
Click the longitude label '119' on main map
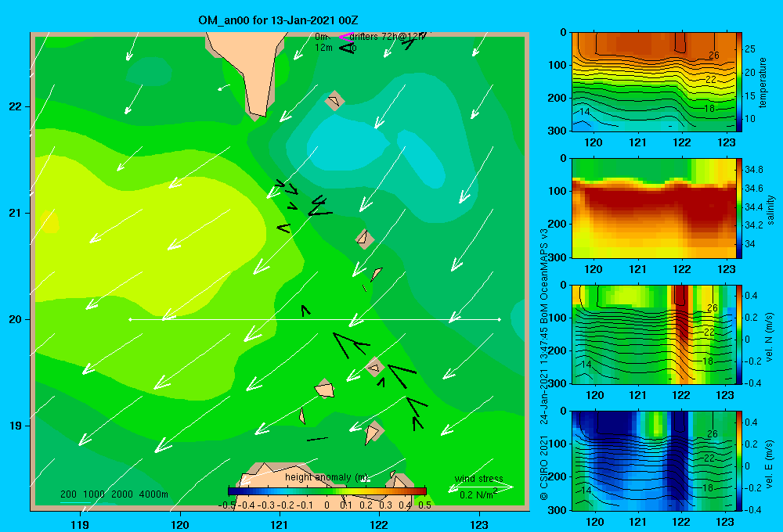81,524
